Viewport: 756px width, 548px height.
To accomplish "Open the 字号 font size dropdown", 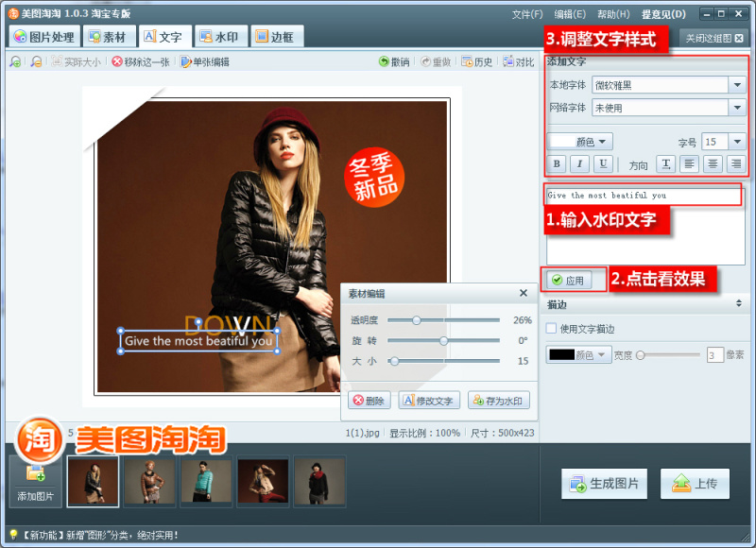I will click(x=737, y=142).
